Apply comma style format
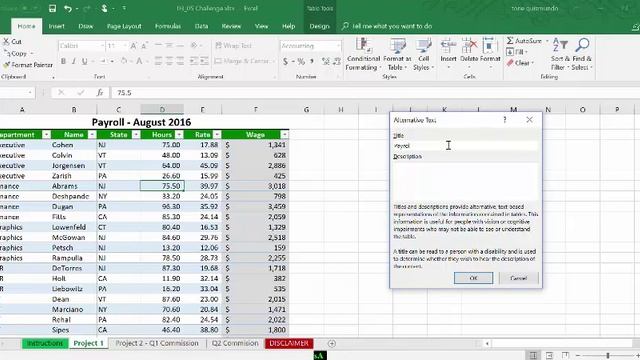The image size is (640, 360). click(312, 61)
